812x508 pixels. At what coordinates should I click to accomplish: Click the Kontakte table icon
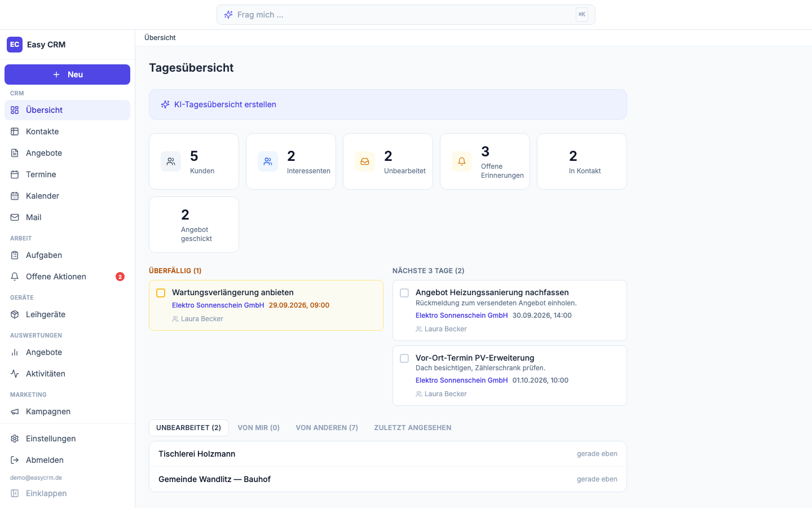coord(15,132)
